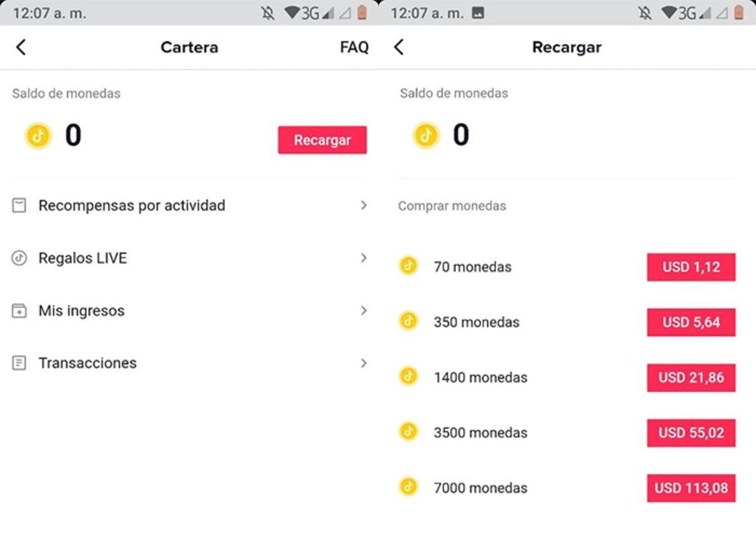The width and height of the screenshot is (756, 540).
Task: Click the gold coin icon beside the zero balance
Action: point(38,135)
